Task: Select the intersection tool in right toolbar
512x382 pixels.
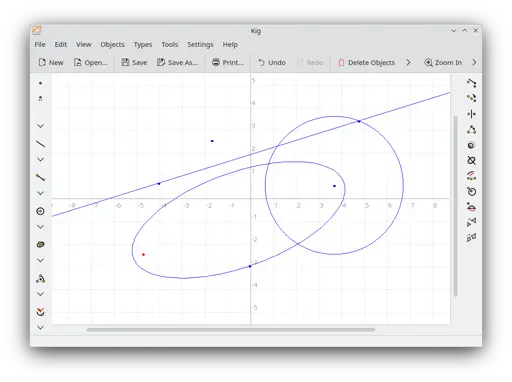Action: pos(471,160)
